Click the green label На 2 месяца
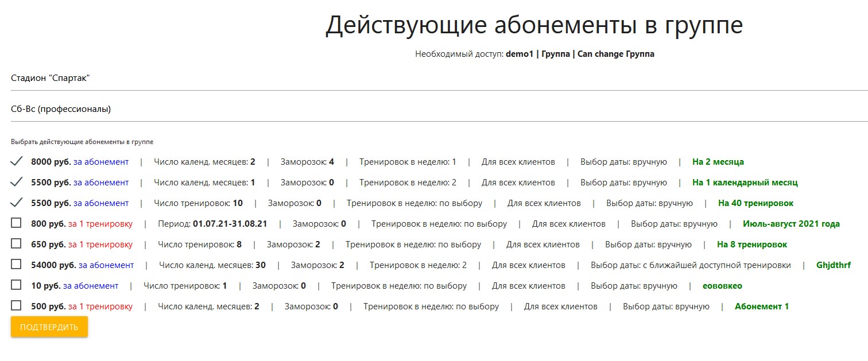The height and width of the screenshot is (361, 868). coord(718,162)
